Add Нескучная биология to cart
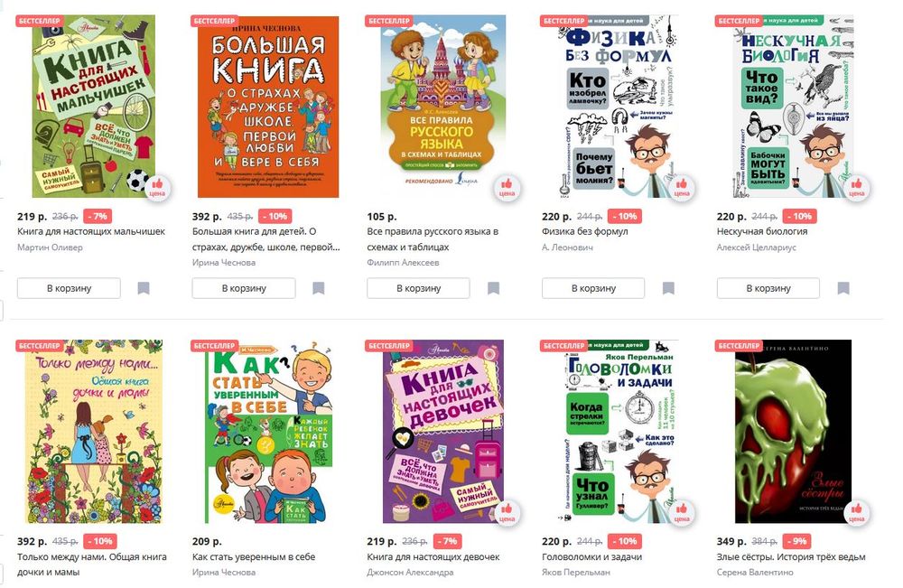 (x=768, y=288)
